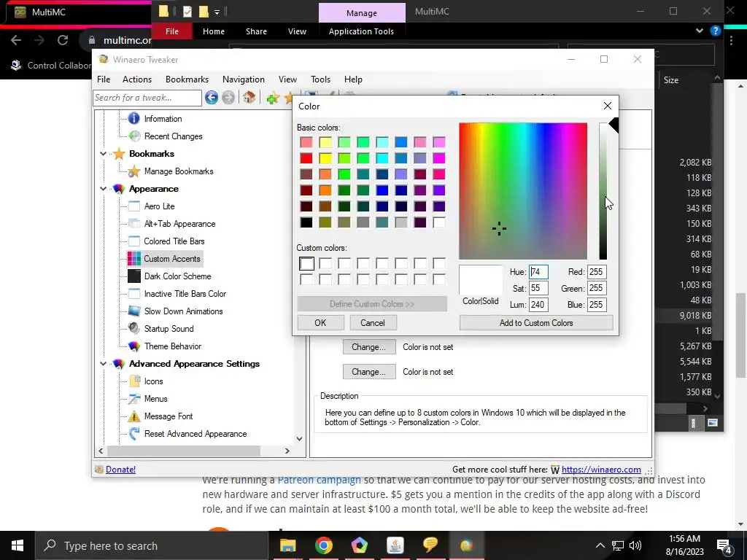Image resolution: width=747 pixels, height=560 pixels.
Task: Open the Bookmarks menu
Action: click(x=187, y=79)
